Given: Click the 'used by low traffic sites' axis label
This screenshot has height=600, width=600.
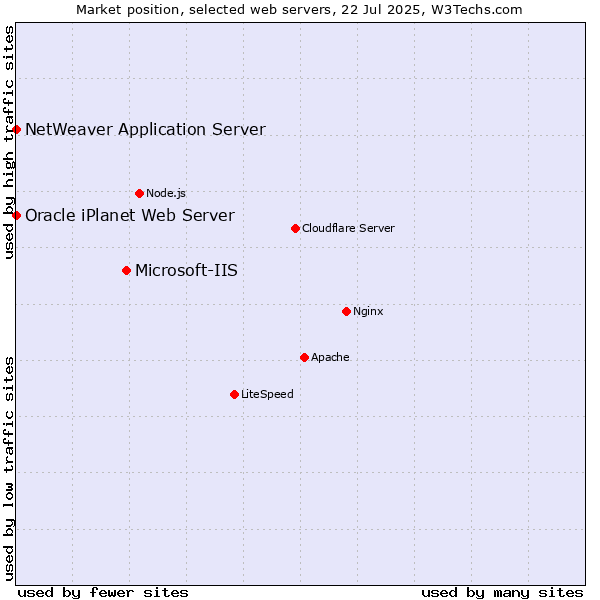Looking at the screenshot, I should pos(9,469).
